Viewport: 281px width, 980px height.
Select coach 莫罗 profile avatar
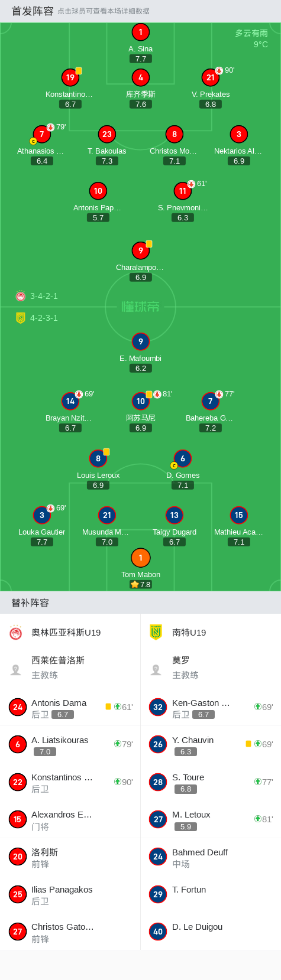coord(156,670)
